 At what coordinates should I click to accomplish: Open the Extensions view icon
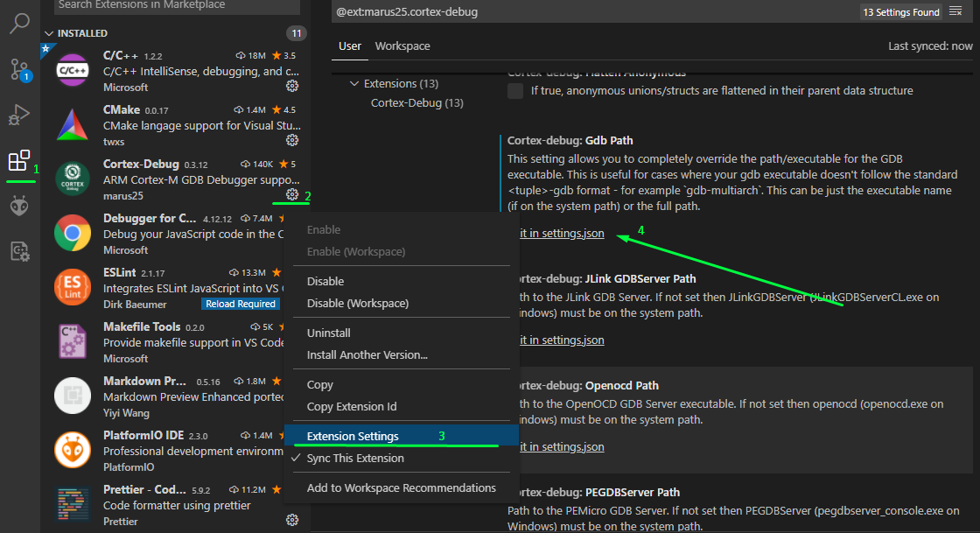19,160
